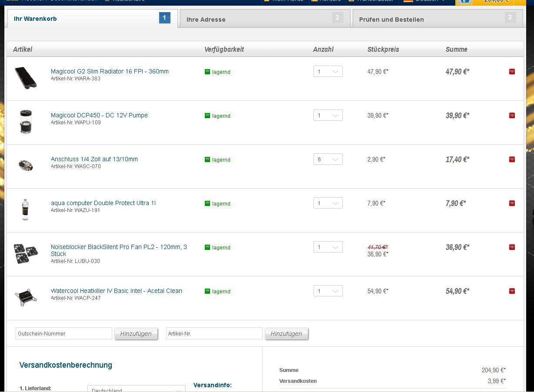Screen dimensions: 534x392
Task: Select the Ihr Warenkorb step tab
Action: pos(92,19)
